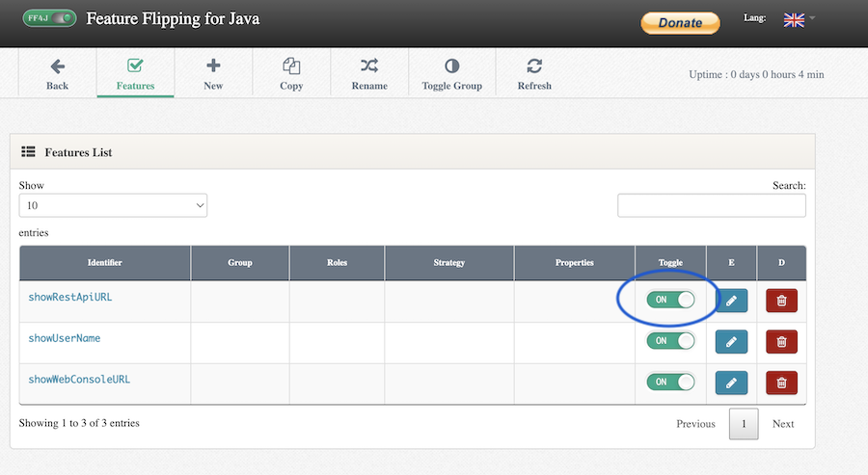Turn off showRestApiURL toggle

670,300
